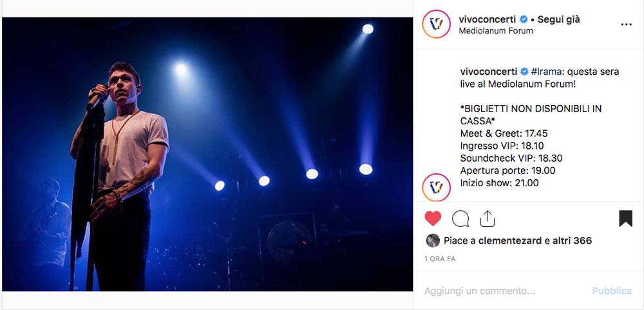Click the verified badge in the header

click(523, 19)
